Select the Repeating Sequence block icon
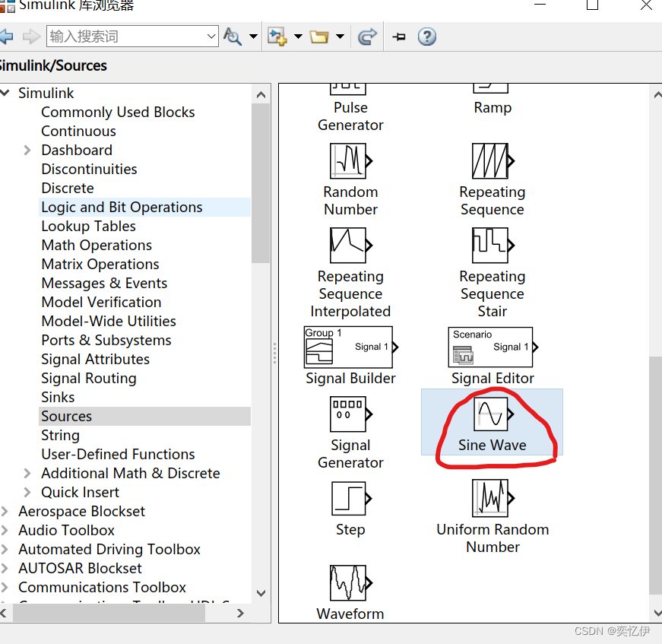Screen dimensions: 662x644 (x=493, y=161)
